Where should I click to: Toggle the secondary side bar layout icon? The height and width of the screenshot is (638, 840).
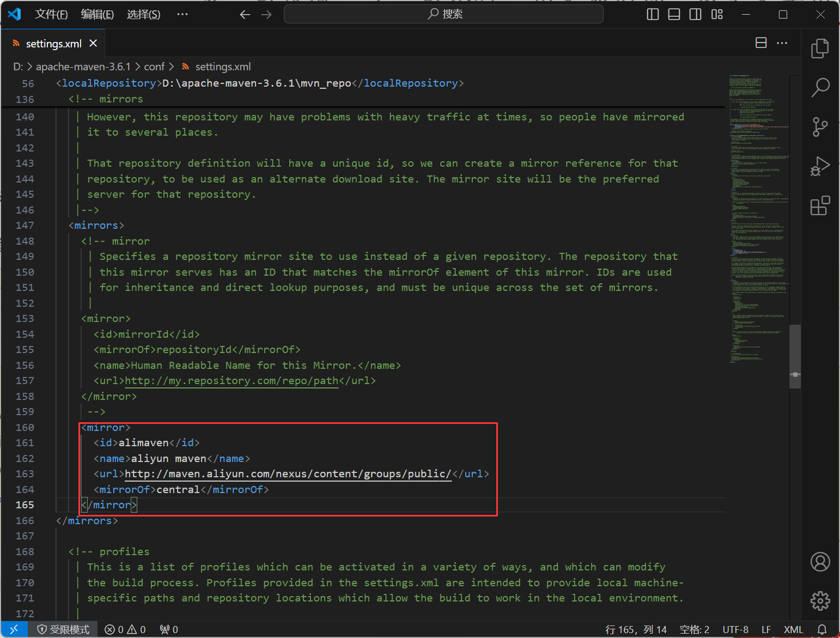coord(696,14)
